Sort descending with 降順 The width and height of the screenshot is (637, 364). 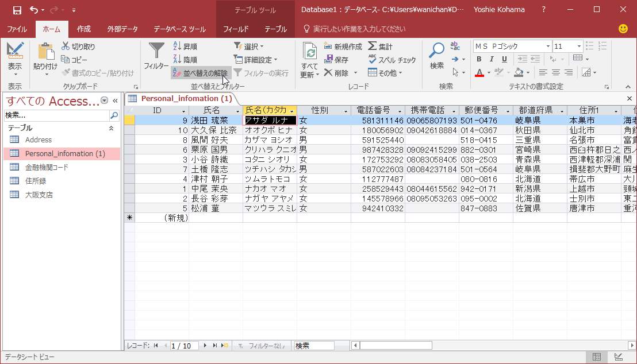coord(186,60)
